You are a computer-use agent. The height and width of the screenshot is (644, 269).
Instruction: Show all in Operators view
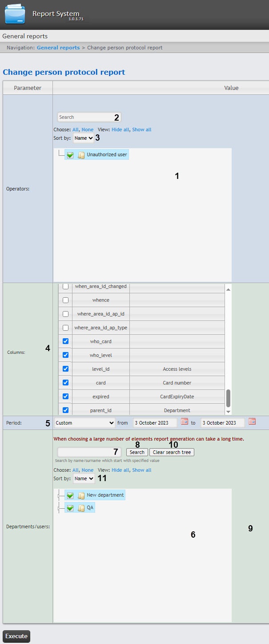[x=142, y=130]
